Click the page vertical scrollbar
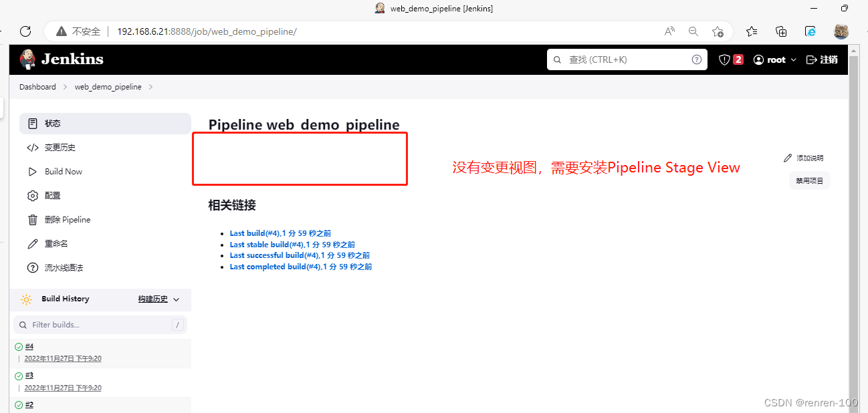The width and height of the screenshot is (868, 413). pyautogui.click(x=853, y=229)
